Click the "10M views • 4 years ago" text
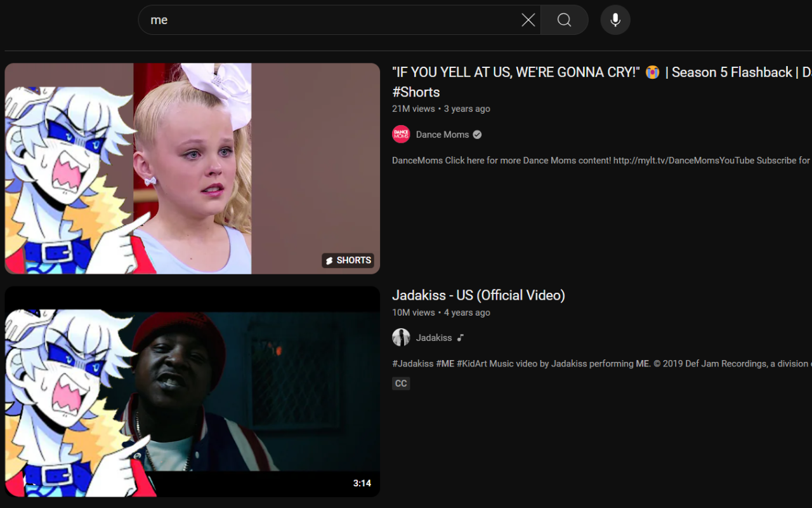The image size is (812, 508). point(441,312)
